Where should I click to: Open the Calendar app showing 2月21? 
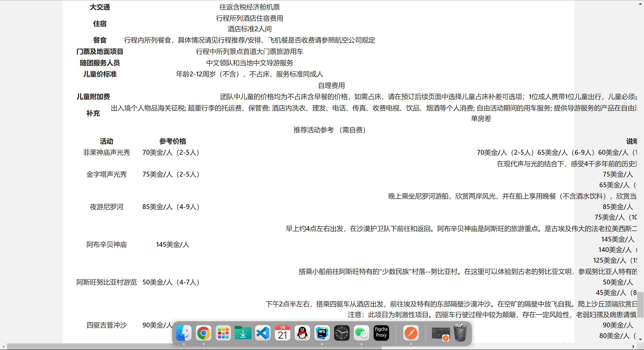282,333
